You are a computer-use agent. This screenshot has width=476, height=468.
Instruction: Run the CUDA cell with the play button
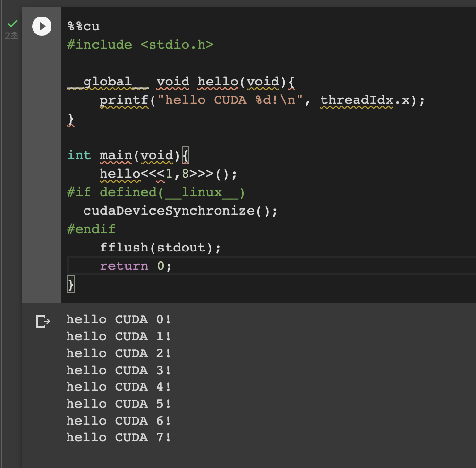pyautogui.click(x=41, y=26)
